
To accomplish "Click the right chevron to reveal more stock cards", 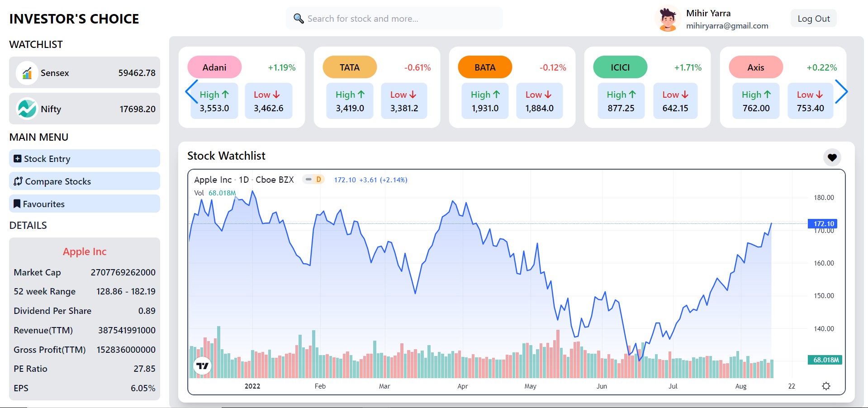I will click(x=842, y=91).
